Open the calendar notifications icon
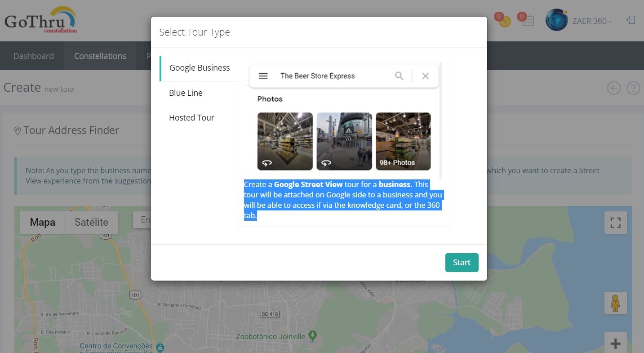 (x=528, y=20)
